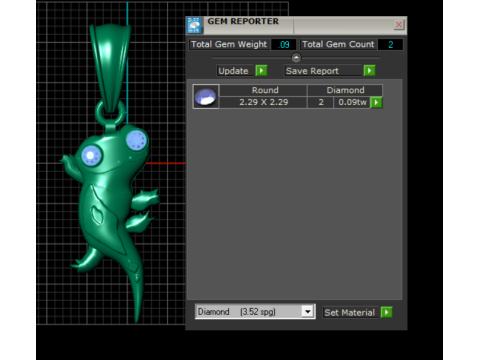
Task: Click the Total Gem Weight value field
Action: [283, 44]
